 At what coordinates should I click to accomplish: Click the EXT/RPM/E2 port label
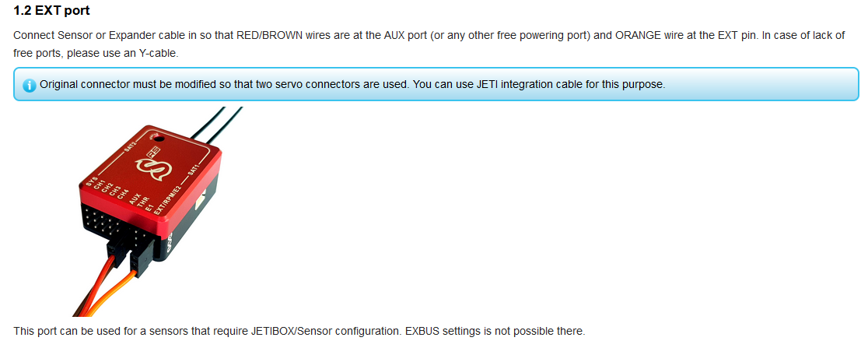coord(168,201)
